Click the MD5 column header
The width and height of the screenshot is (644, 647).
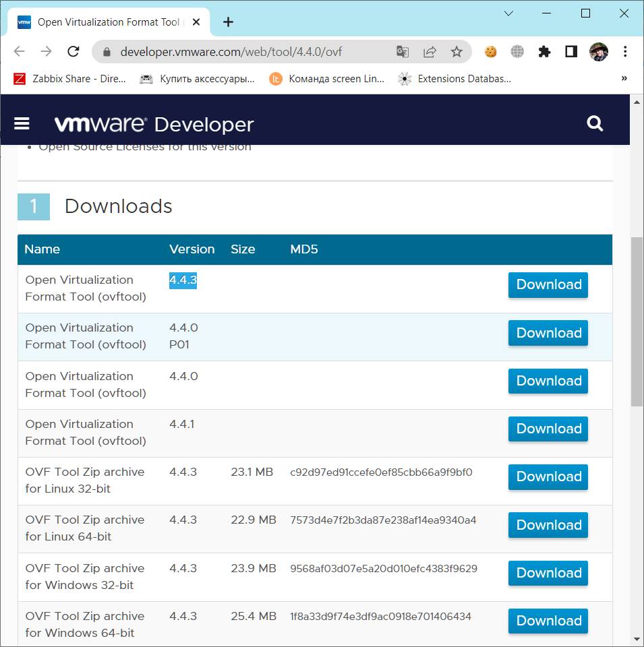click(x=304, y=249)
